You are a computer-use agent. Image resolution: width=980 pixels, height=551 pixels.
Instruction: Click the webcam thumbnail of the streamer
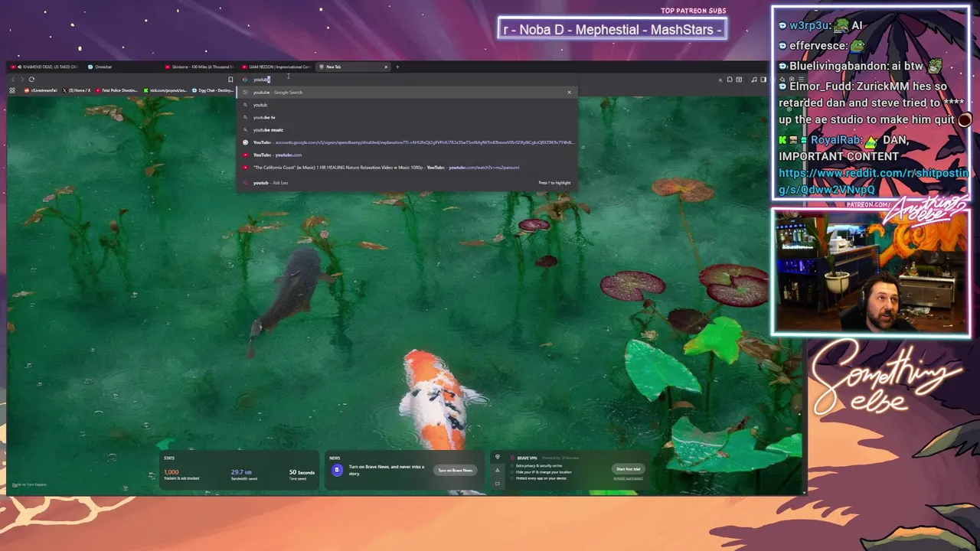pos(871,272)
